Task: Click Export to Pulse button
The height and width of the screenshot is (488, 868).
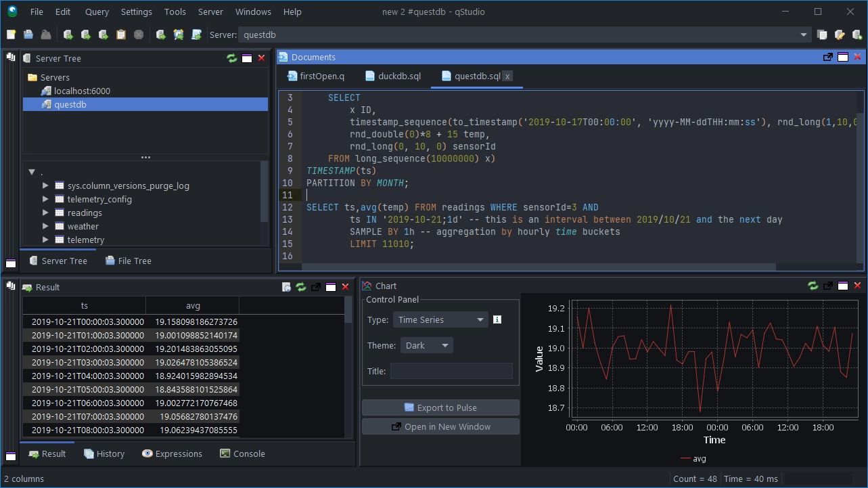Action: point(440,407)
